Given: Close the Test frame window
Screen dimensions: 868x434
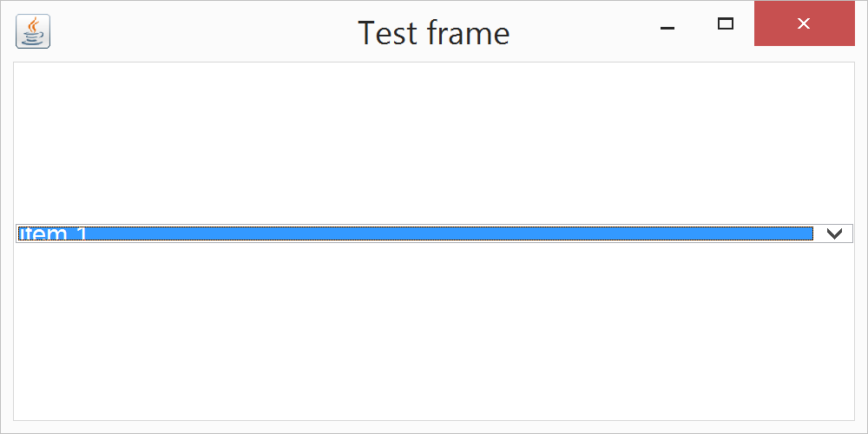Looking at the screenshot, I should (804, 24).
